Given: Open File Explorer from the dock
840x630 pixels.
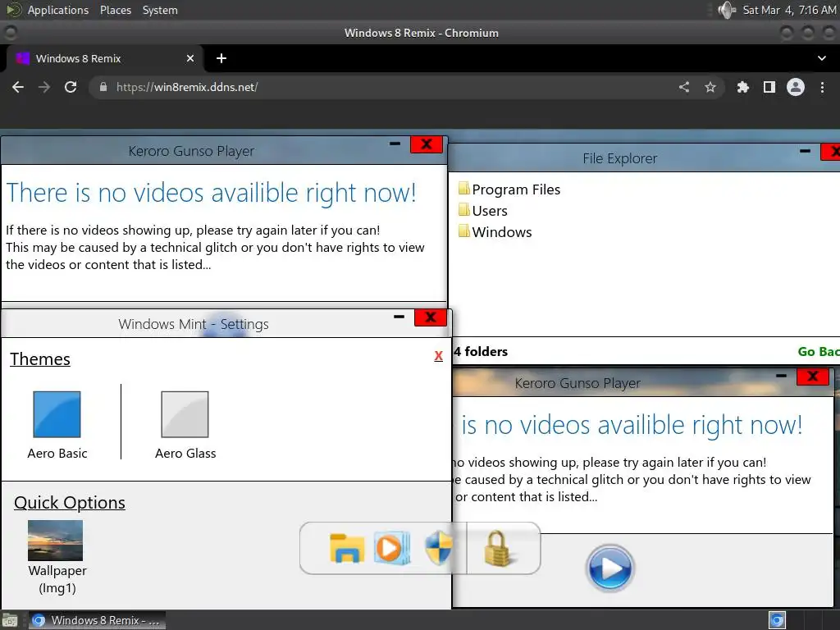Looking at the screenshot, I should 347,548.
